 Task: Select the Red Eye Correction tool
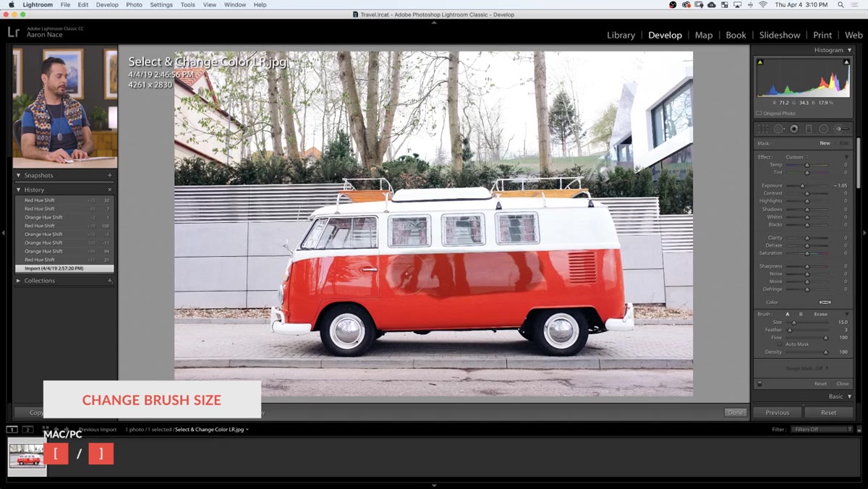[793, 129]
